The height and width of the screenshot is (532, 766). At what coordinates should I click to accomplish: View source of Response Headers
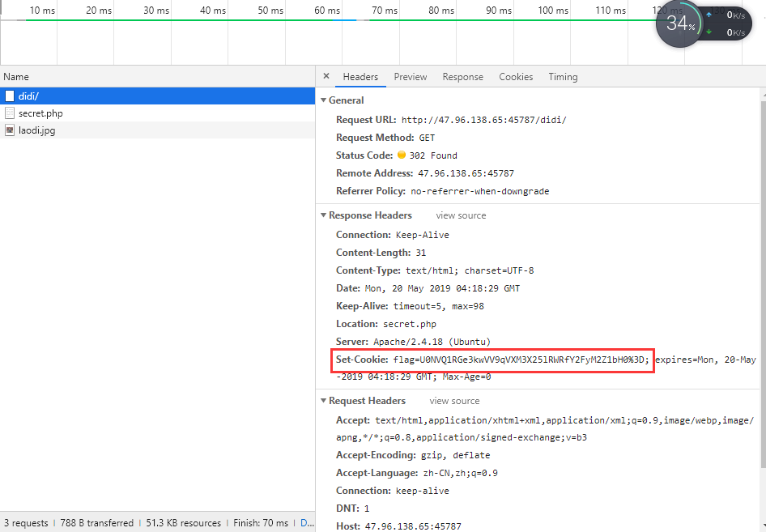[461, 215]
